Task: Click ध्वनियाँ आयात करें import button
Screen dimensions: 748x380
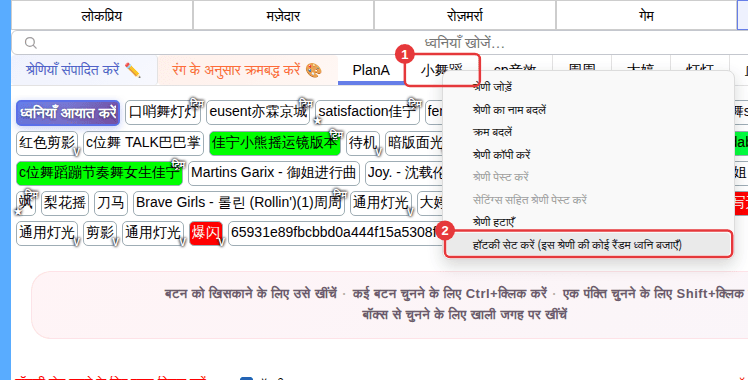Action: tap(68, 113)
